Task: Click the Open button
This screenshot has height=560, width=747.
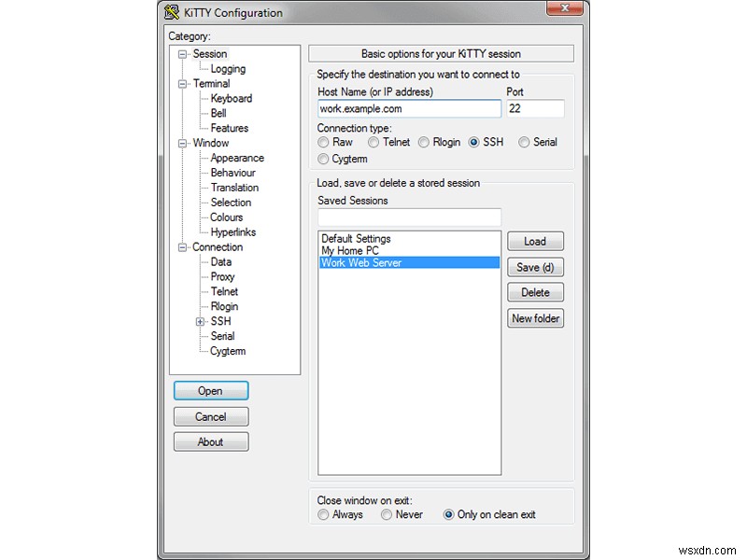Action: pos(211,391)
